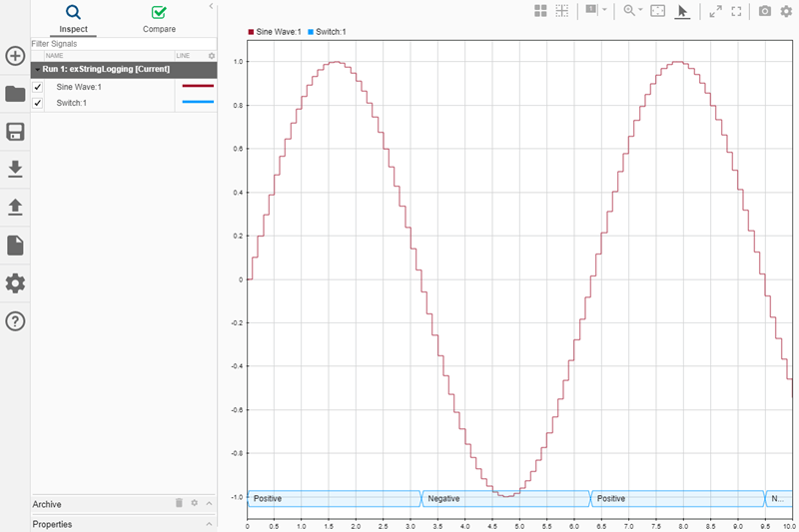
Task: Click the Negative string segment
Action: point(506,498)
